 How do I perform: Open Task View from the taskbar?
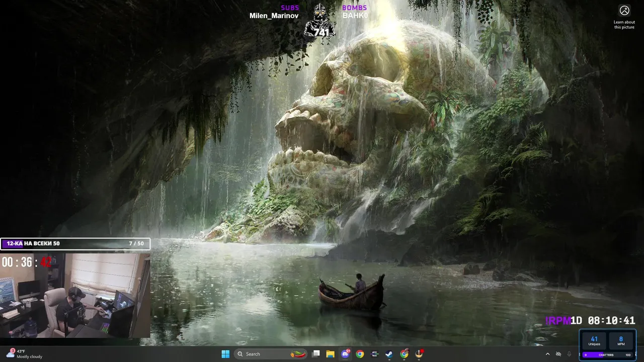coord(316,354)
